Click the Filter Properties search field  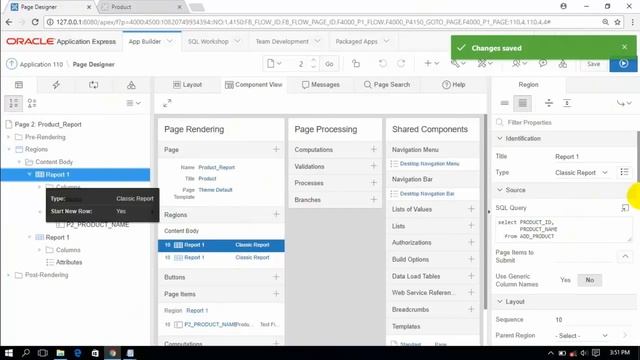pyautogui.click(x=566, y=122)
